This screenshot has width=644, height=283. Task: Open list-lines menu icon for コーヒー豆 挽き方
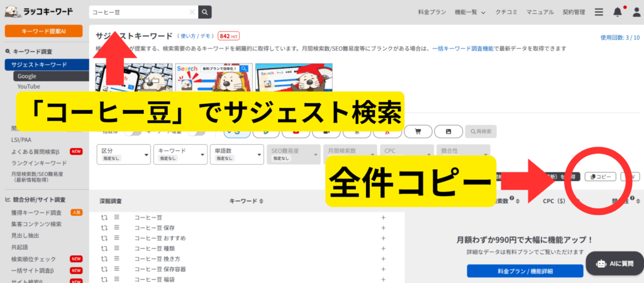tap(116, 259)
